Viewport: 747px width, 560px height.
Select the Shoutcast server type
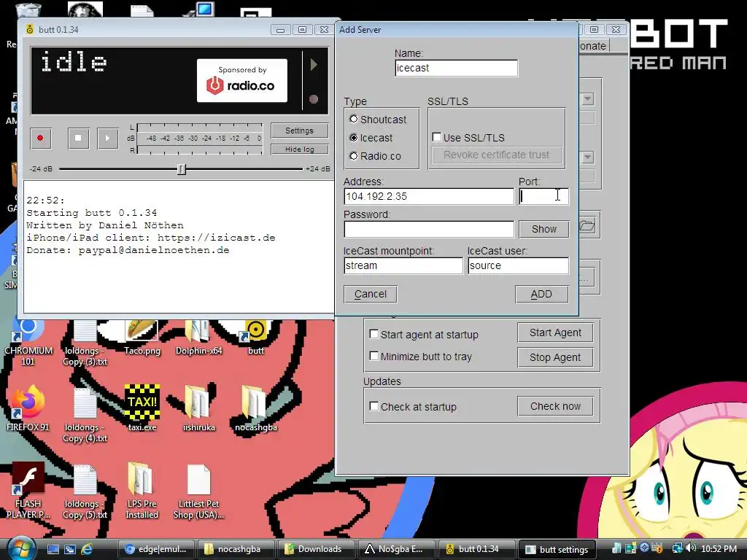[354, 119]
